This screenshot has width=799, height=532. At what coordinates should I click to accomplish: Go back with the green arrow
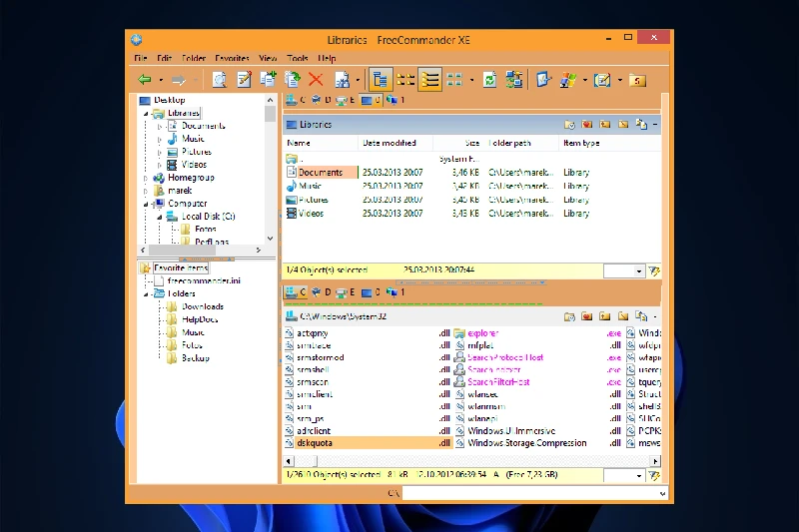pyautogui.click(x=145, y=80)
